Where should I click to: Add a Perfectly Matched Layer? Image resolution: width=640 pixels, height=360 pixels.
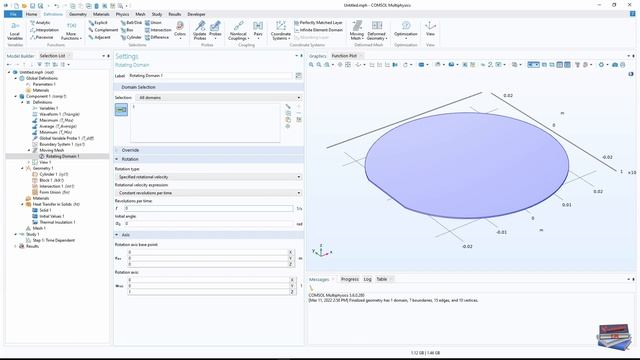[318, 23]
